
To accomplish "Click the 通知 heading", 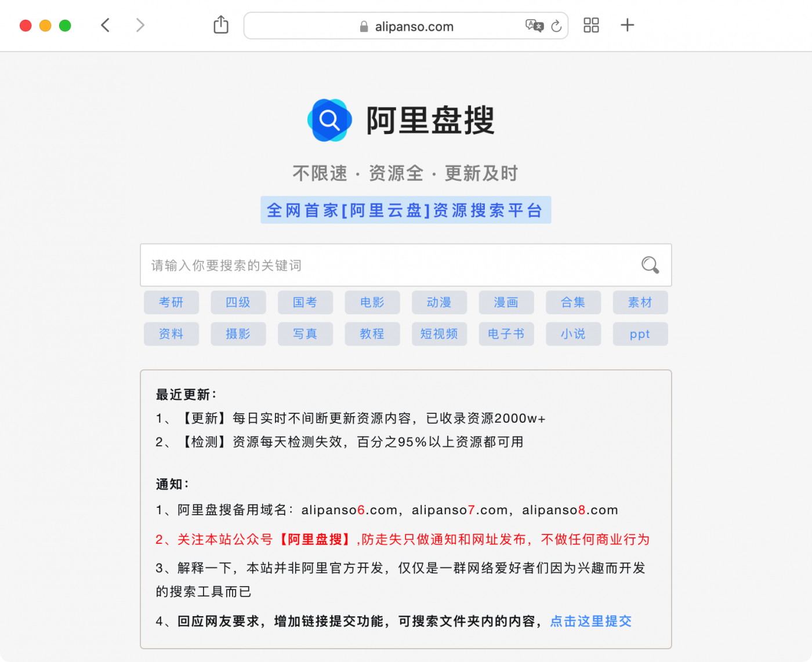I will click(x=172, y=484).
